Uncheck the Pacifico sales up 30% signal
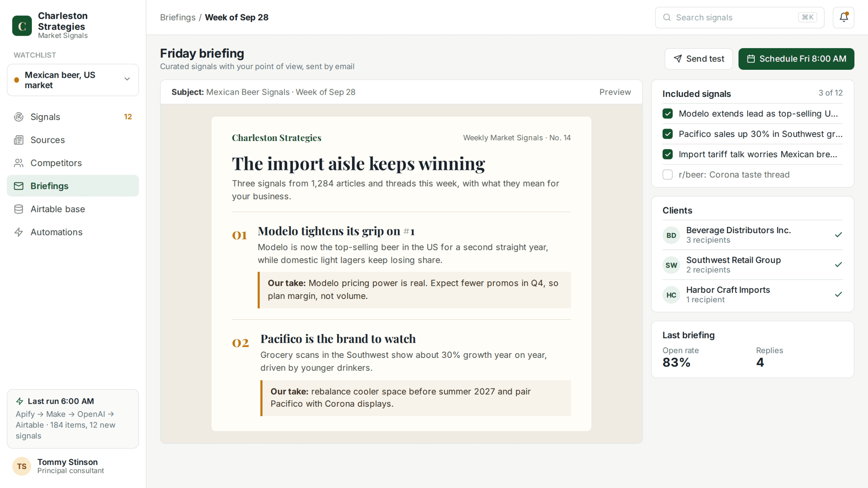This screenshot has height=488, width=868. click(668, 134)
